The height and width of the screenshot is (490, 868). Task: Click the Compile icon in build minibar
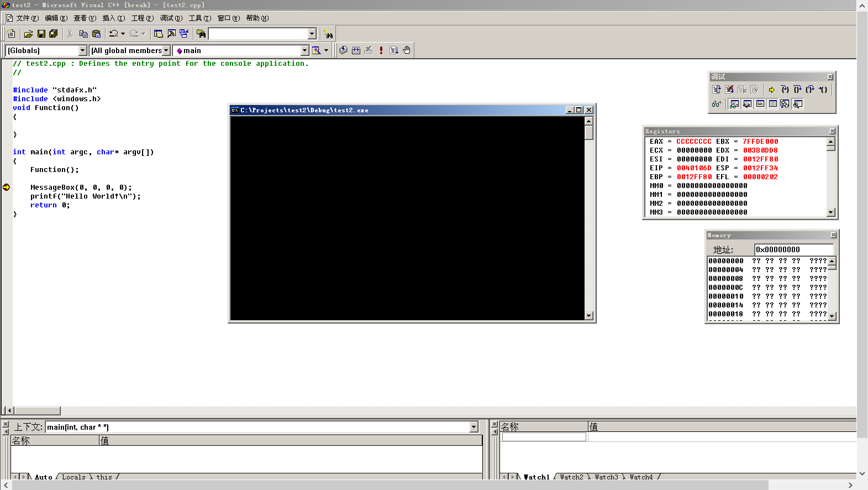tap(343, 50)
